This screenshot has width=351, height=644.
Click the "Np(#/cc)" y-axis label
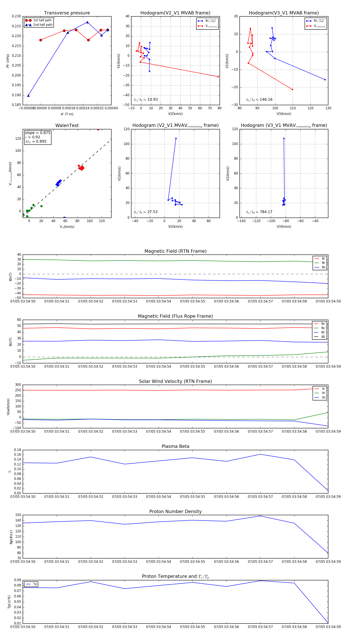tap(11, 537)
